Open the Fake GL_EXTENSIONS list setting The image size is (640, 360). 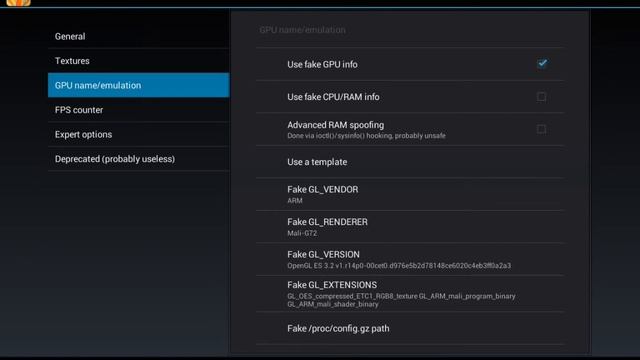410,294
